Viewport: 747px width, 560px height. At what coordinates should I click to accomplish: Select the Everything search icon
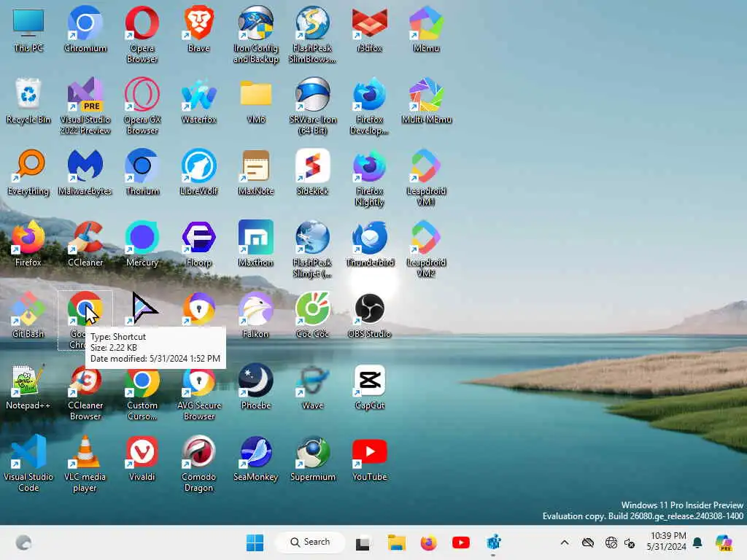point(28,171)
